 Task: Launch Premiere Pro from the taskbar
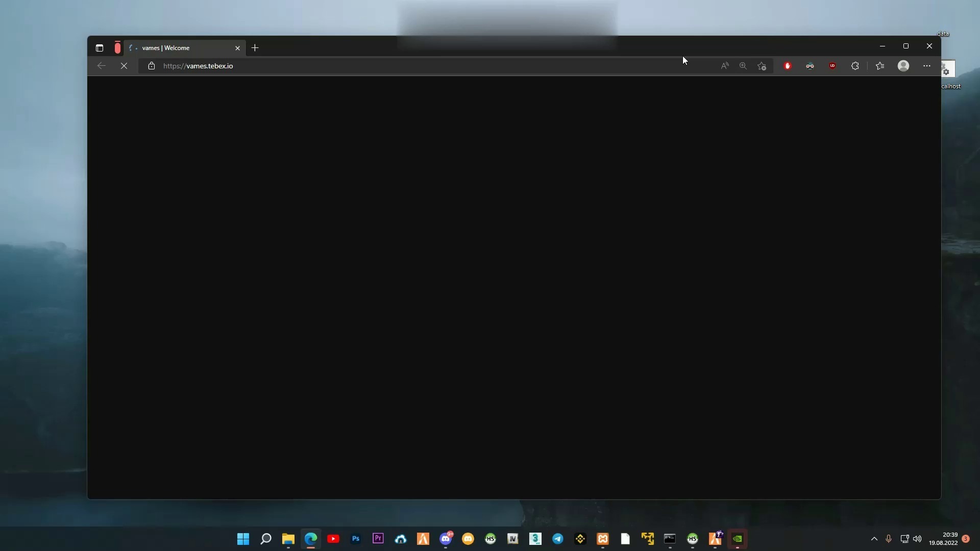[x=378, y=539]
